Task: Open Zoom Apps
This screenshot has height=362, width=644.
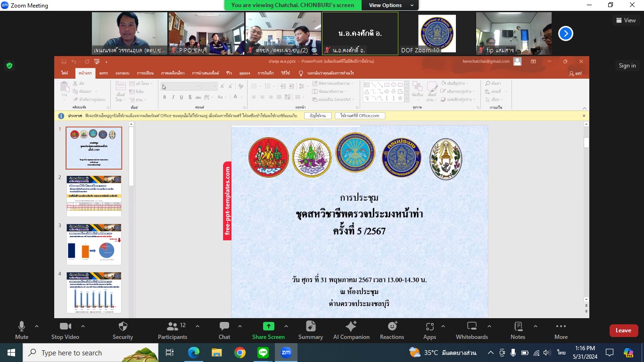Action: 429,330
